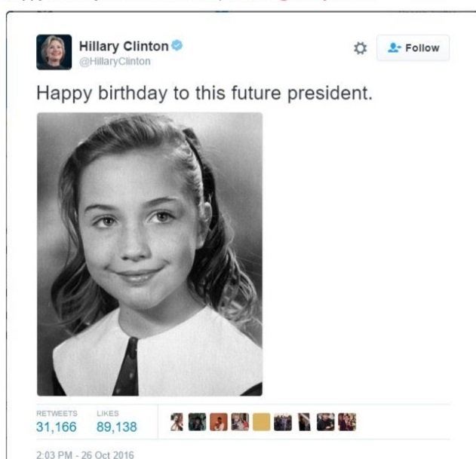This screenshot has width=476, height=459.
Task: Open the black-and-white childhood photo
Action: [149, 254]
